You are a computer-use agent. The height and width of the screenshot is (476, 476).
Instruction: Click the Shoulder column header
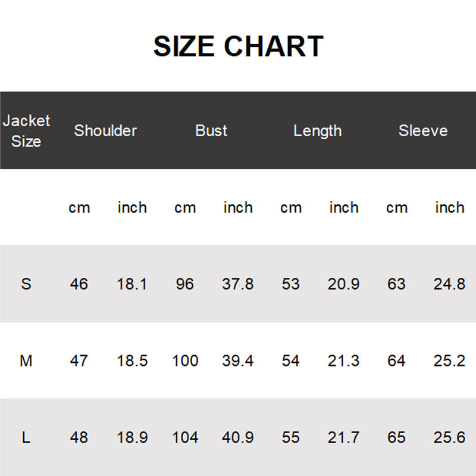pyautogui.click(x=105, y=131)
